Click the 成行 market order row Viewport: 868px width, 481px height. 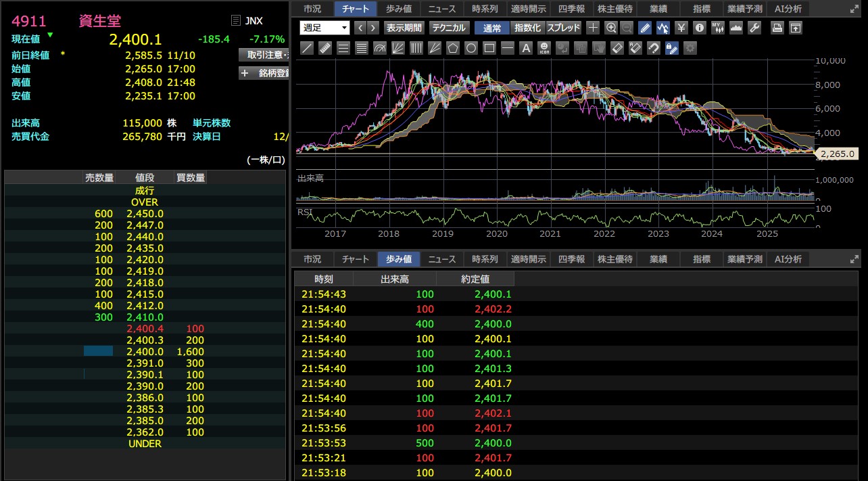145,191
